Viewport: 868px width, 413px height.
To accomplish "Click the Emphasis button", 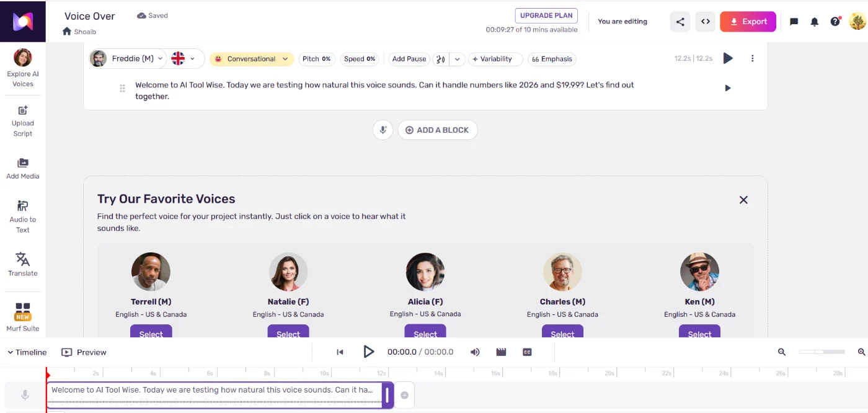I will [552, 59].
